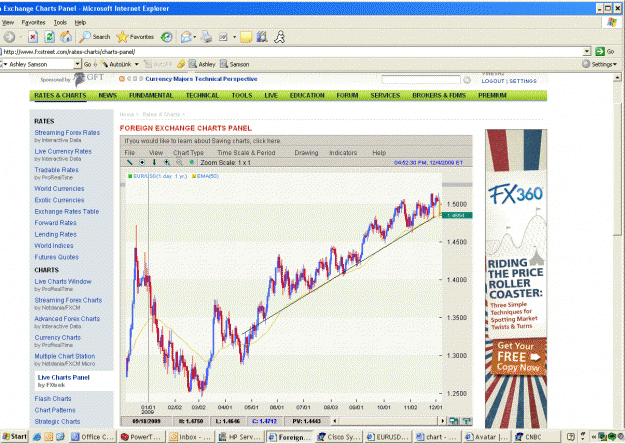Open the toolbar Settings dropdown
Image resolution: width=625 pixels, height=444 pixels.
pos(599,64)
